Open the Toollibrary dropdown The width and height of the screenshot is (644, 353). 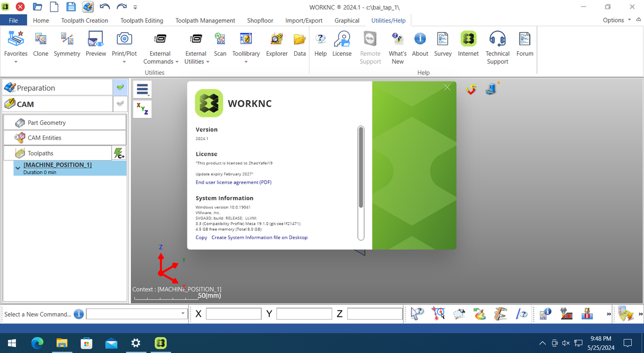[x=246, y=62]
